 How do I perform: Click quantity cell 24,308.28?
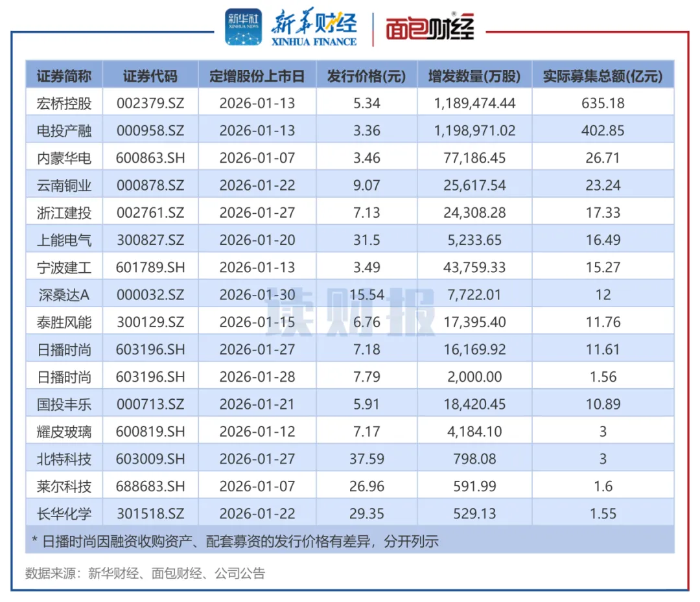pyautogui.click(x=474, y=213)
